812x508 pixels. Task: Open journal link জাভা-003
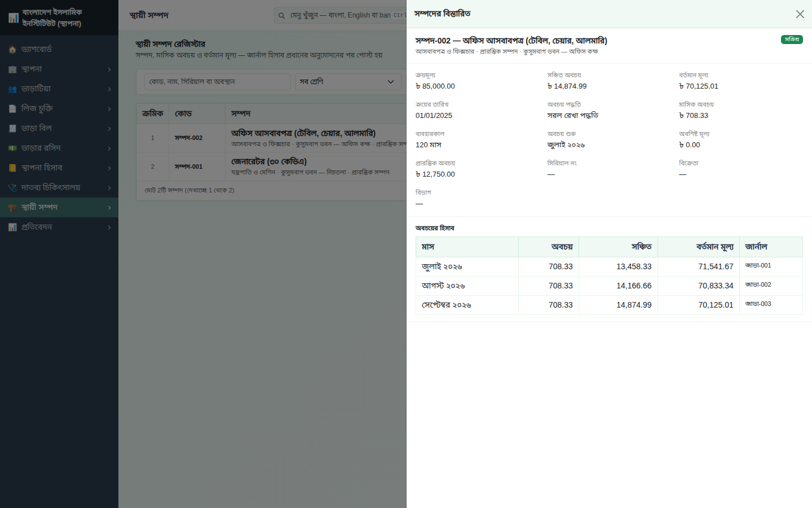click(x=758, y=304)
